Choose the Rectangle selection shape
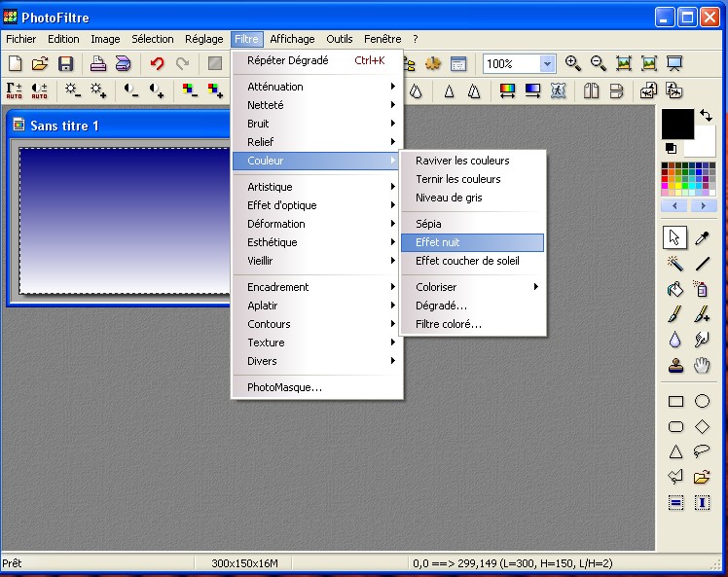 pyautogui.click(x=675, y=401)
